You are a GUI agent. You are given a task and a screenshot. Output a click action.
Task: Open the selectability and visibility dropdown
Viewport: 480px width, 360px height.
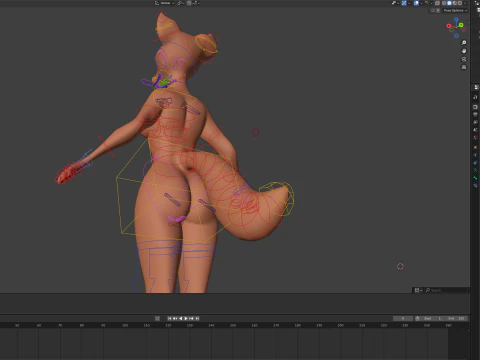click(x=395, y=3)
